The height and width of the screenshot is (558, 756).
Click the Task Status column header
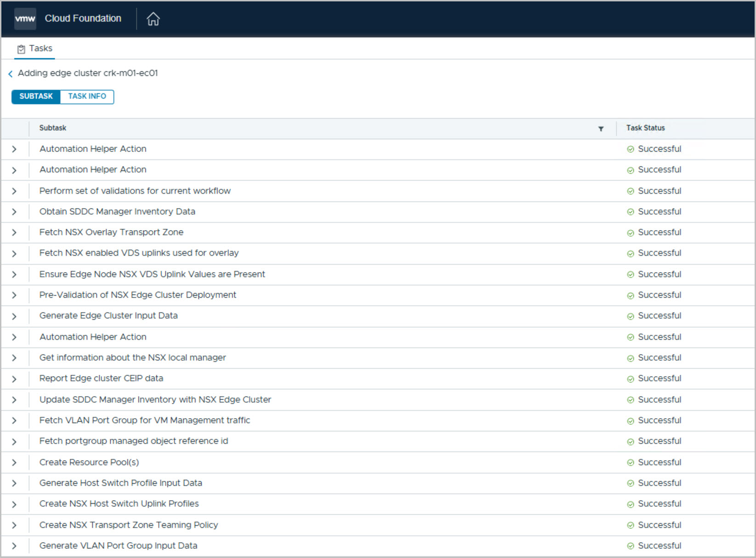[645, 128]
